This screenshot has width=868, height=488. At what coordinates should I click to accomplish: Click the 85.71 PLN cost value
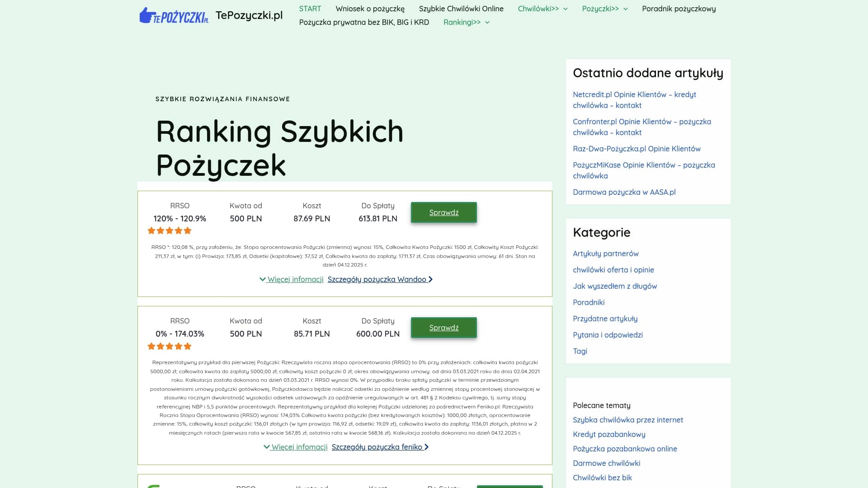coord(311,334)
